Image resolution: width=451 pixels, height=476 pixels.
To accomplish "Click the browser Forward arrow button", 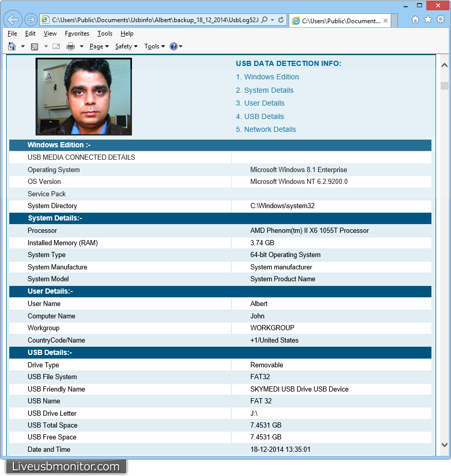I will (30, 20).
